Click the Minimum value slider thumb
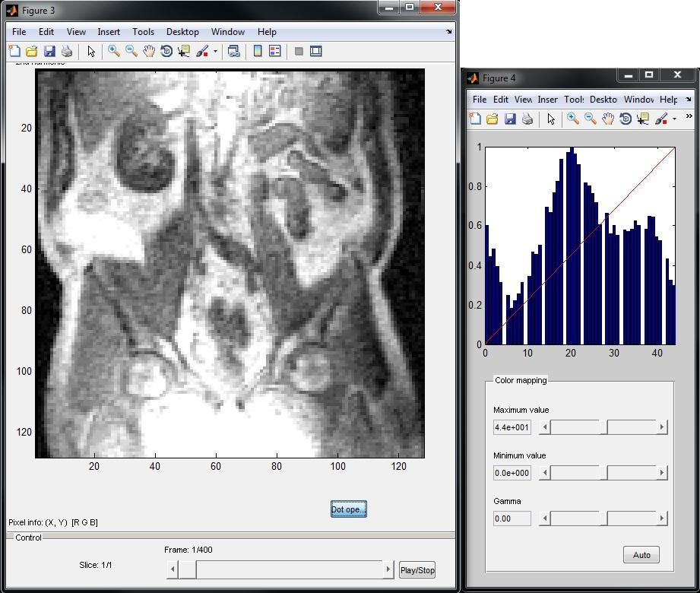This screenshot has width=700, height=593. point(603,473)
